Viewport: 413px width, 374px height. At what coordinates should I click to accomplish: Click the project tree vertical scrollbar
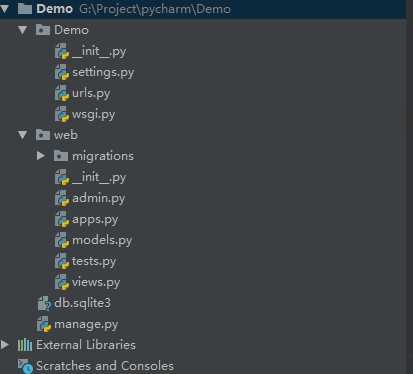410,187
